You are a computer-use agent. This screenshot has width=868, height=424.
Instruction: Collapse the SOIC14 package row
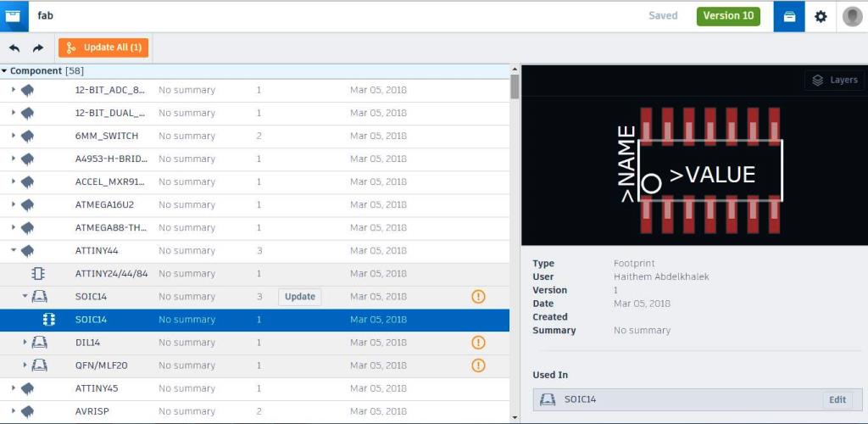(x=25, y=296)
